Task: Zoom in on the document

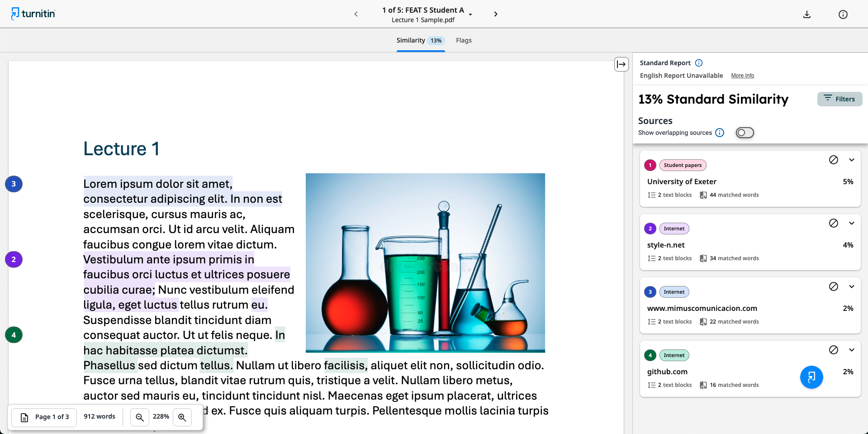Action: point(182,417)
